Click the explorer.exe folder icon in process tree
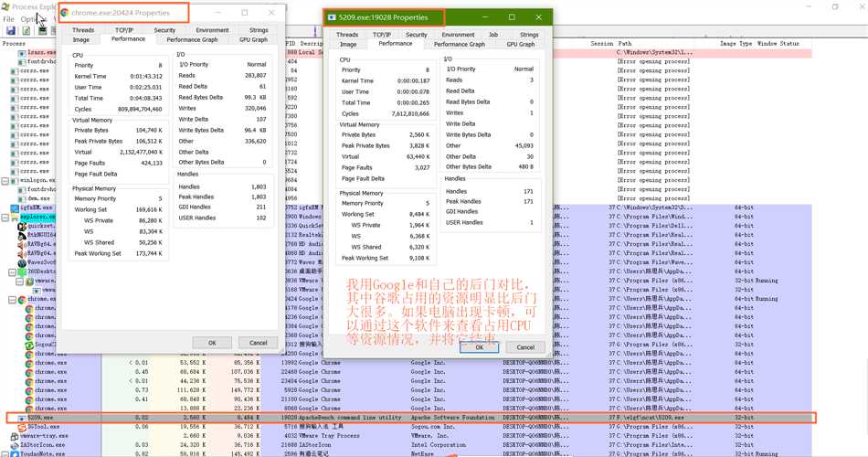 point(15,217)
